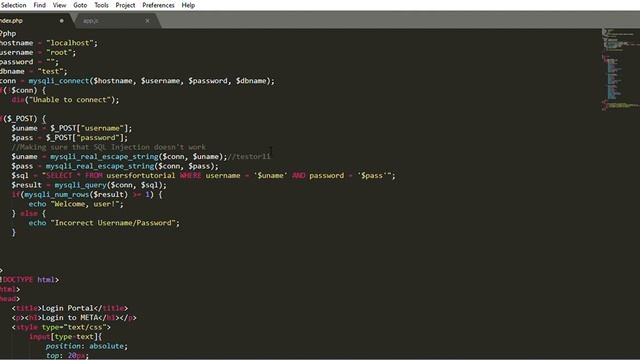
Task: Click $_POST["password"] in the code
Action: pyautogui.click(x=85, y=138)
